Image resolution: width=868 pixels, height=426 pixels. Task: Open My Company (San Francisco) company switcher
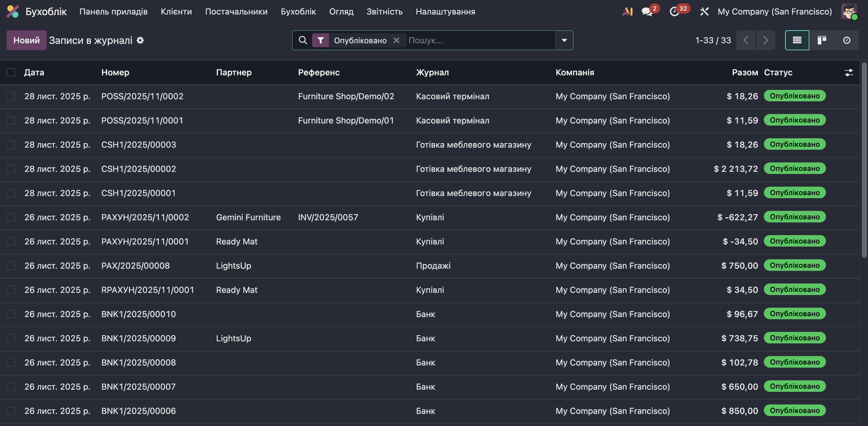click(x=774, y=12)
